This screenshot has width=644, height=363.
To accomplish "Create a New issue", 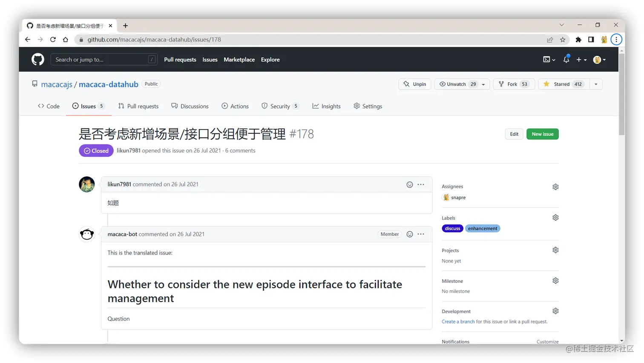I will coord(543,134).
